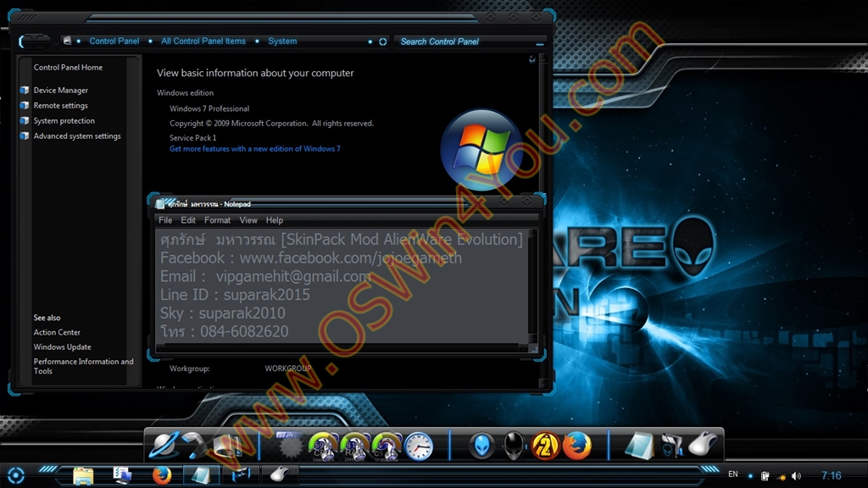Click the CPU gauge gadget in dock
868x488 pixels.
(323, 446)
